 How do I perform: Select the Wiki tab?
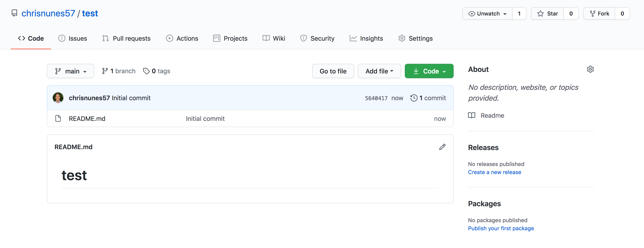pyautogui.click(x=274, y=38)
